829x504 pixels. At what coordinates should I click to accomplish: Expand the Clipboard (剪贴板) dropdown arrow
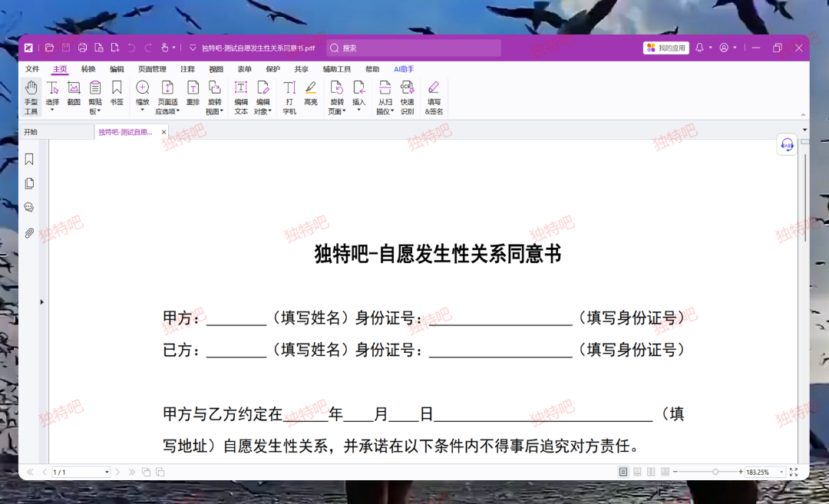tap(99, 111)
